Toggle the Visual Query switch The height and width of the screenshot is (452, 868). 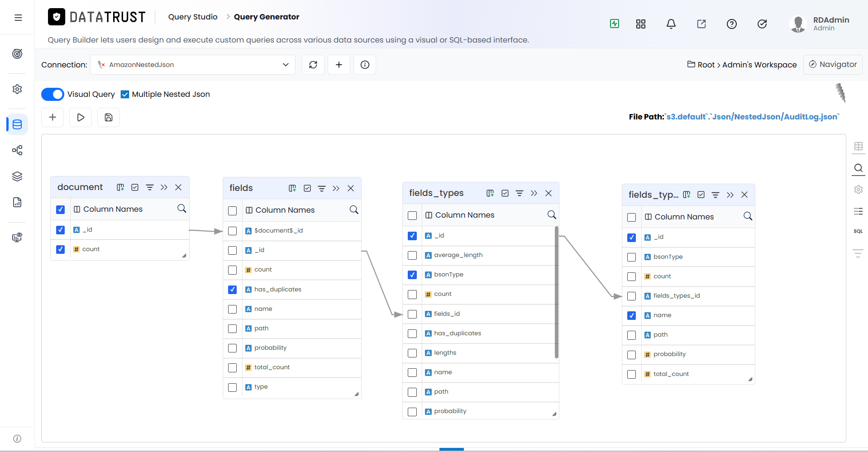(x=52, y=94)
